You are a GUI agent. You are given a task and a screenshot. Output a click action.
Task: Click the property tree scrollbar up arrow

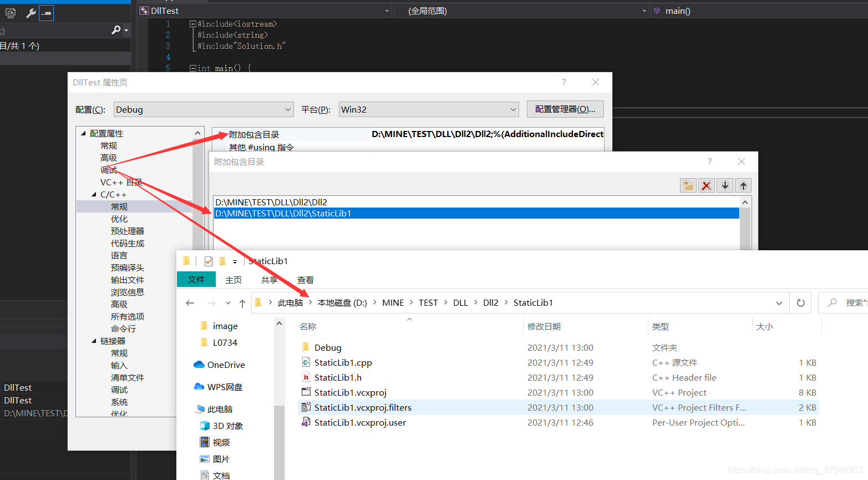click(198, 133)
